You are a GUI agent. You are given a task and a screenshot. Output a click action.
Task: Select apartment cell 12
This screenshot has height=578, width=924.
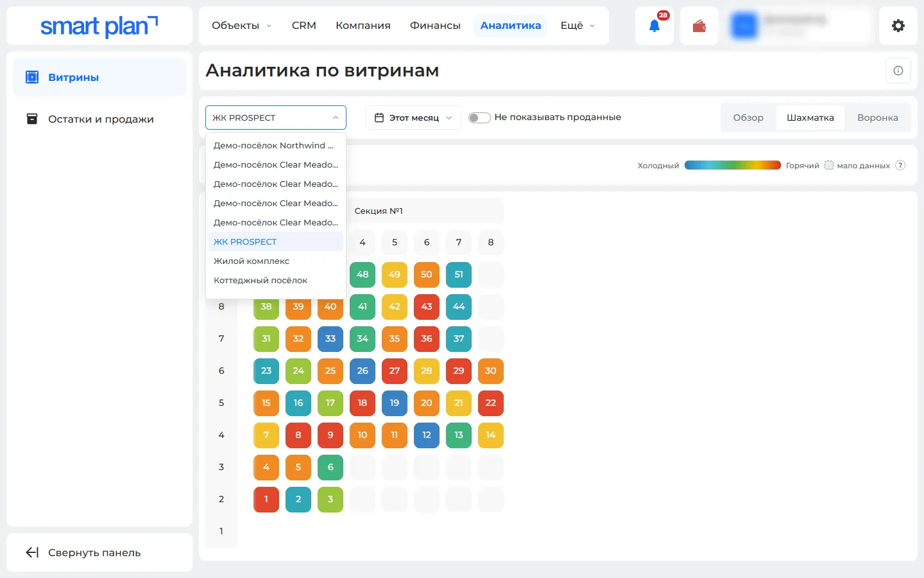(427, 435)
